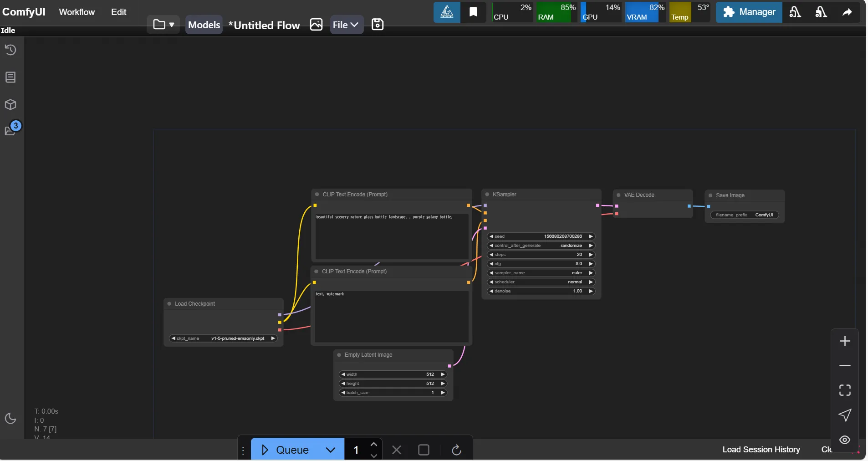868x461 pixels.
Task: Click the zoom in plus button
Action: click(845, 341)
